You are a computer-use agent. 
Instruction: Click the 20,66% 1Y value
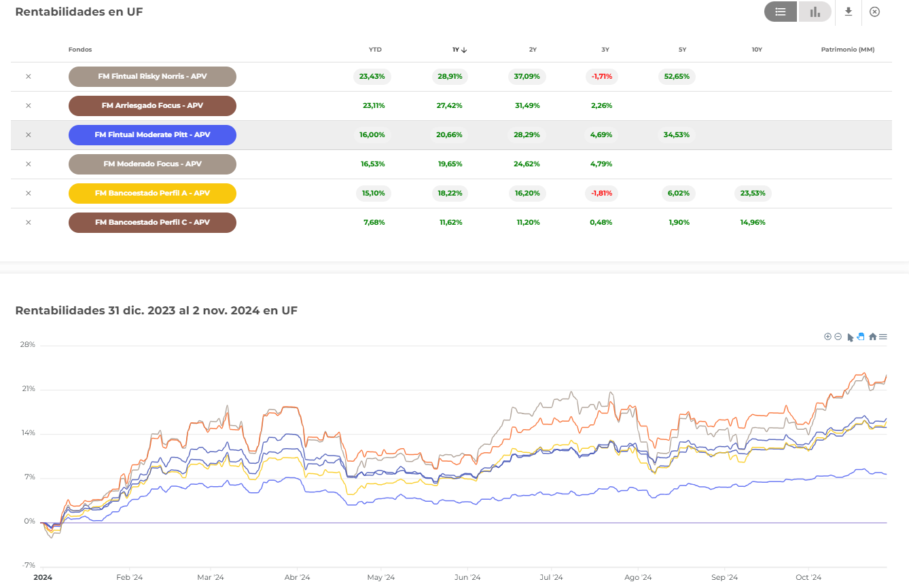pyautogui.click(x=450, y=135)
